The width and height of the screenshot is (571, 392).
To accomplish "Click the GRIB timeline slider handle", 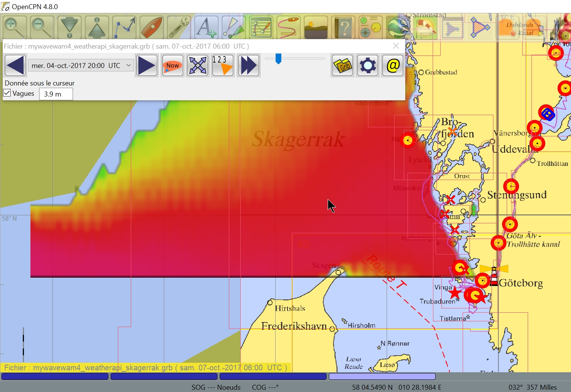I will 278,58.
